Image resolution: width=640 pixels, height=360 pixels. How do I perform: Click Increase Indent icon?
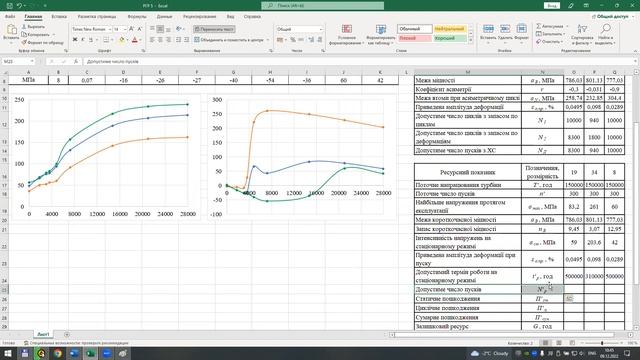point(187,40)
